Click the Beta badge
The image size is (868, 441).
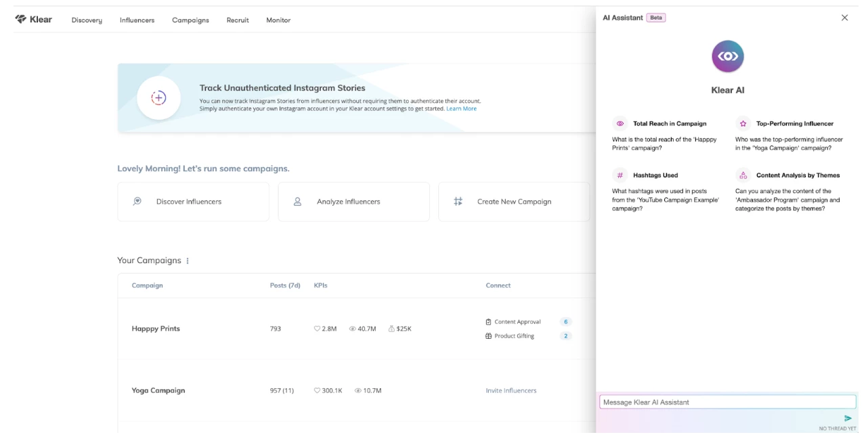(656, 18)
